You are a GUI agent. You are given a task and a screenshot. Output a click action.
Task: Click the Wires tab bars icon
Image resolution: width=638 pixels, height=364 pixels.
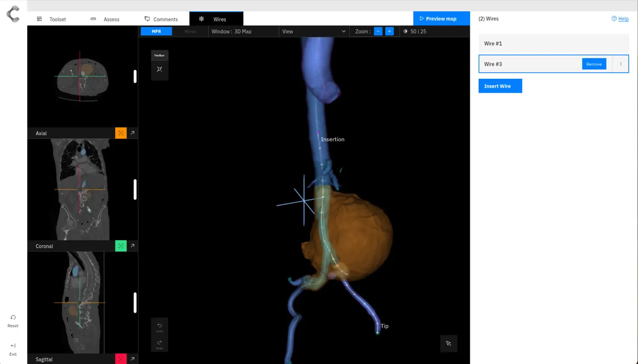(202, 19)
